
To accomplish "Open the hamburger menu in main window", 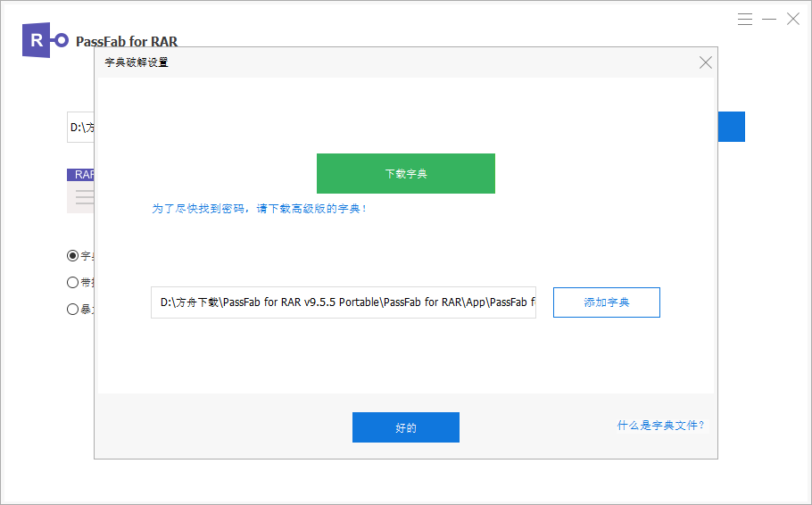I will click(x=745, y=19).
